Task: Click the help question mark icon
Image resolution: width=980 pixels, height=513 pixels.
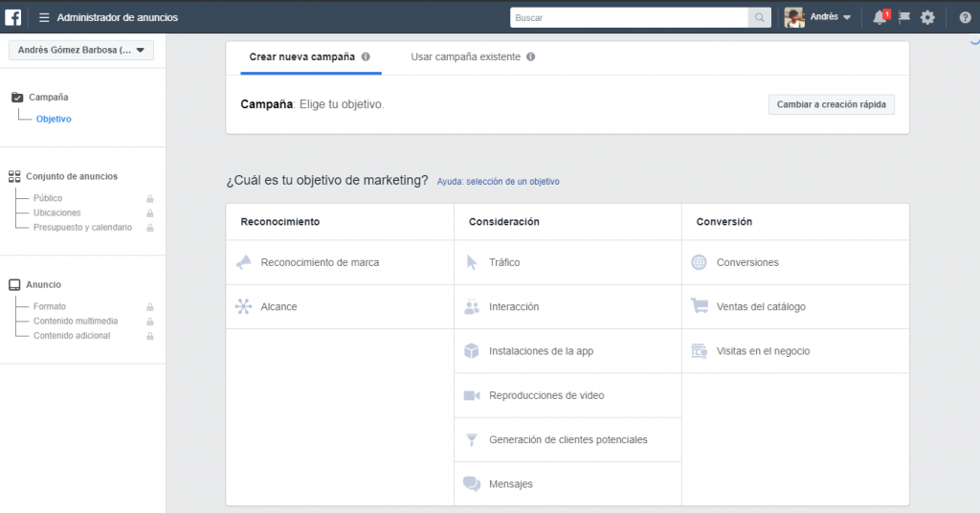Action: tap(965, 17)
